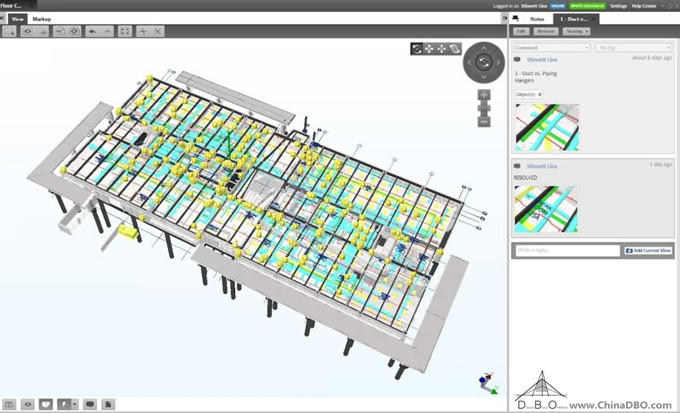Toggle the isolate eye icon in top toolbar
The width and height of the screenshot is (680, 413).
(x=60, y=31)
